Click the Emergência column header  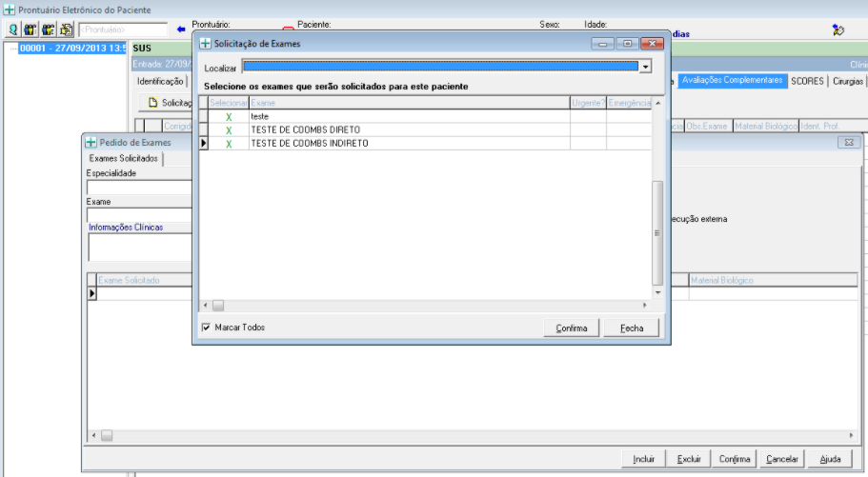point(630,103)
